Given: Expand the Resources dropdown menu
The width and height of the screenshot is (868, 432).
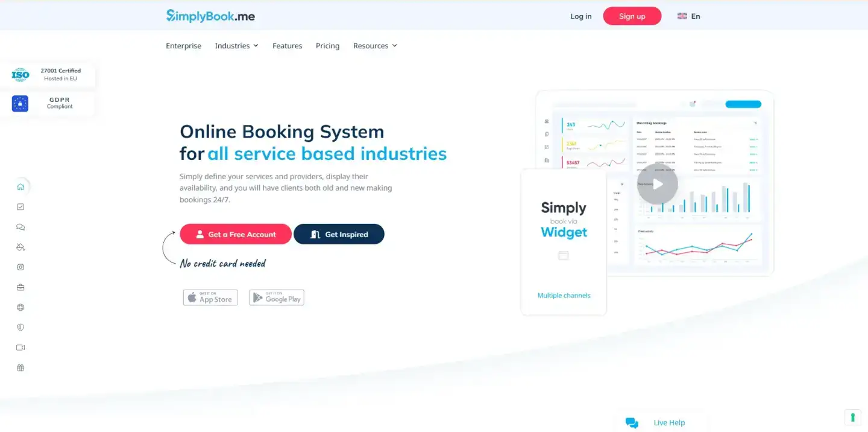Looking at the screenshot, I should point(375,46).
